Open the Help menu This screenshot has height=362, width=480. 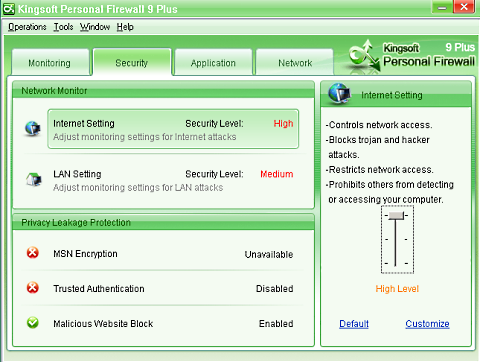(125, 27)
